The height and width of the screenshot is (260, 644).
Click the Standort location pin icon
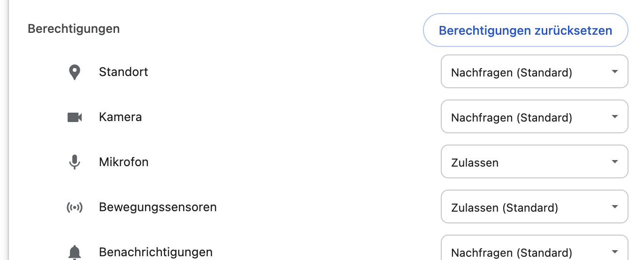coord(75,72)
